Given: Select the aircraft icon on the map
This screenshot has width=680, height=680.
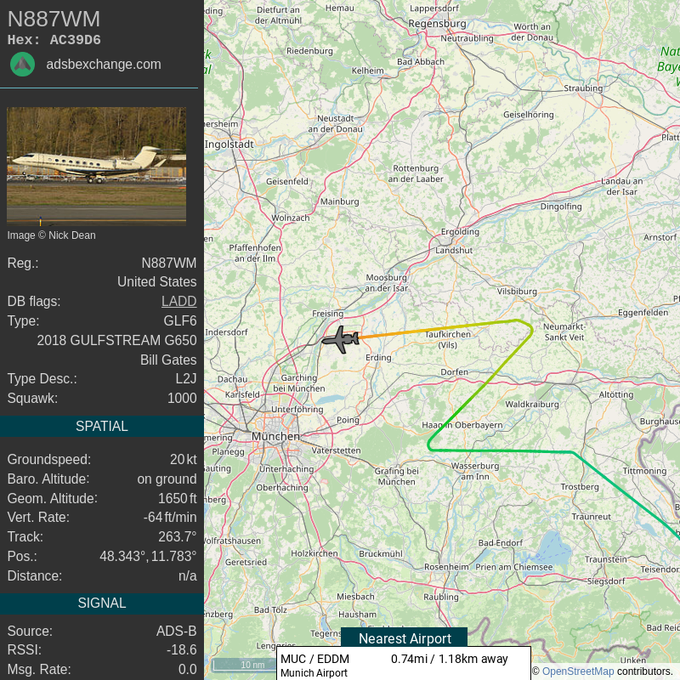Looking at the screenshot, I should pyautogui.click(x=341, y=340).
